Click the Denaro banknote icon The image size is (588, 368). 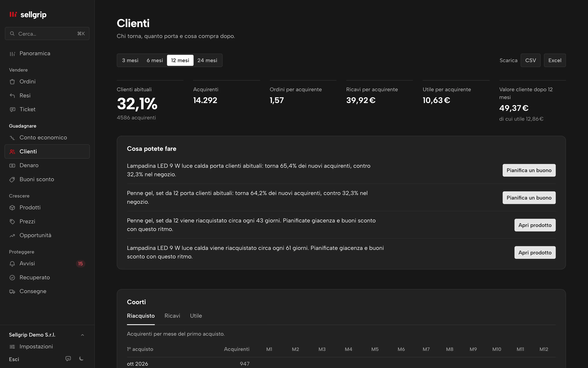click(x=12, y=166)
